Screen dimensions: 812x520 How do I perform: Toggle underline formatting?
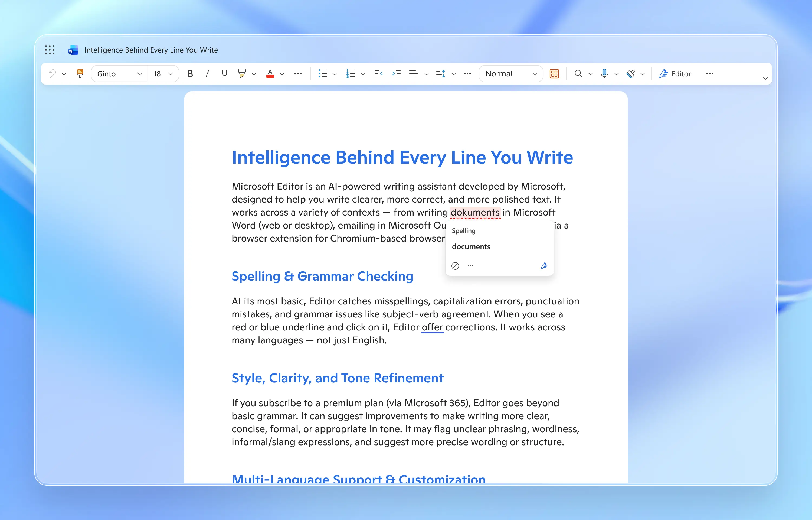click(224, 74)
